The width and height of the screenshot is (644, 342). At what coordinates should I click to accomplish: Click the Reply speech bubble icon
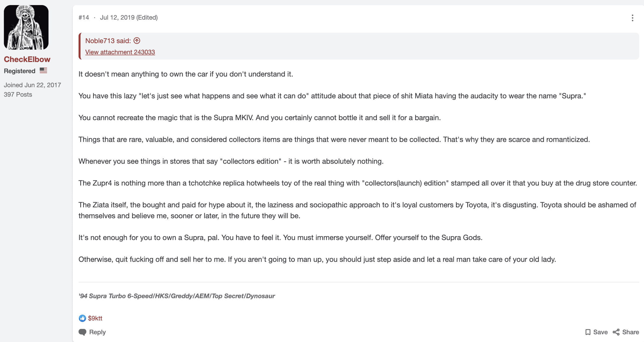click(x=82, y=332)
